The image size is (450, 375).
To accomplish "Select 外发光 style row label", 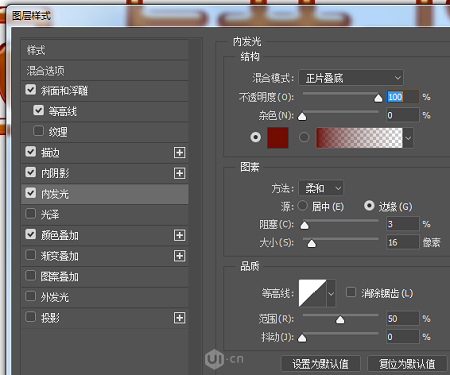I will coord(55,297).
